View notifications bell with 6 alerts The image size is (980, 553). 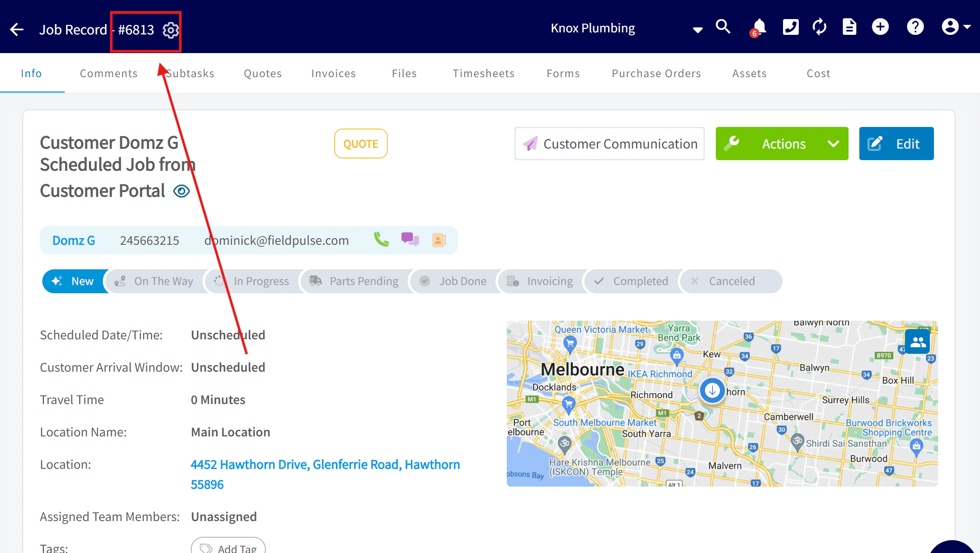click(x=759, y=28)
